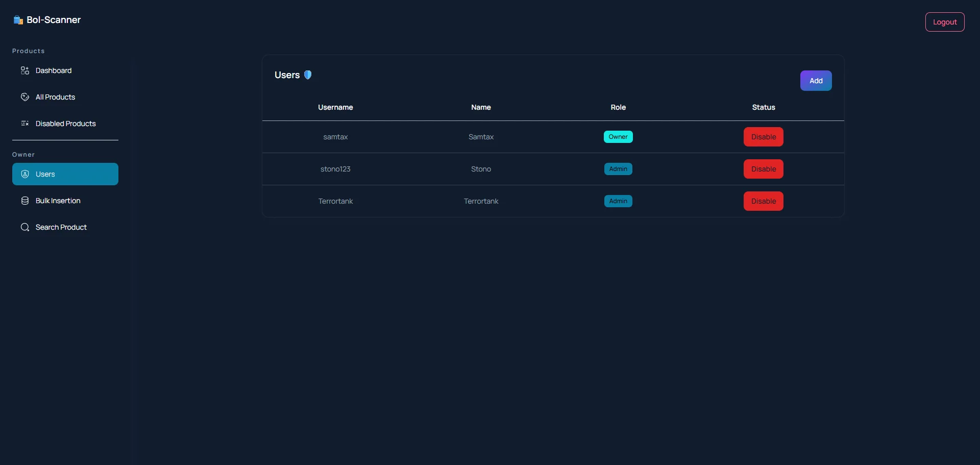Click the Search Product magnifier icon

(24, 227)
